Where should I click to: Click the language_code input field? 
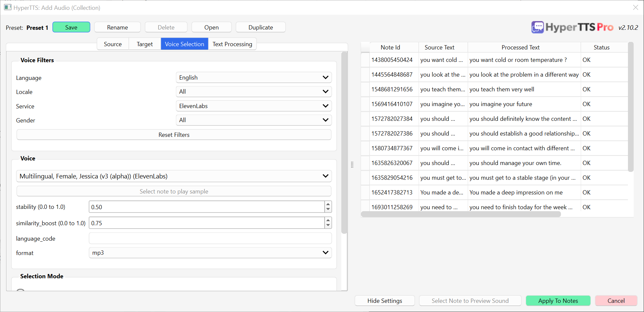210,238
